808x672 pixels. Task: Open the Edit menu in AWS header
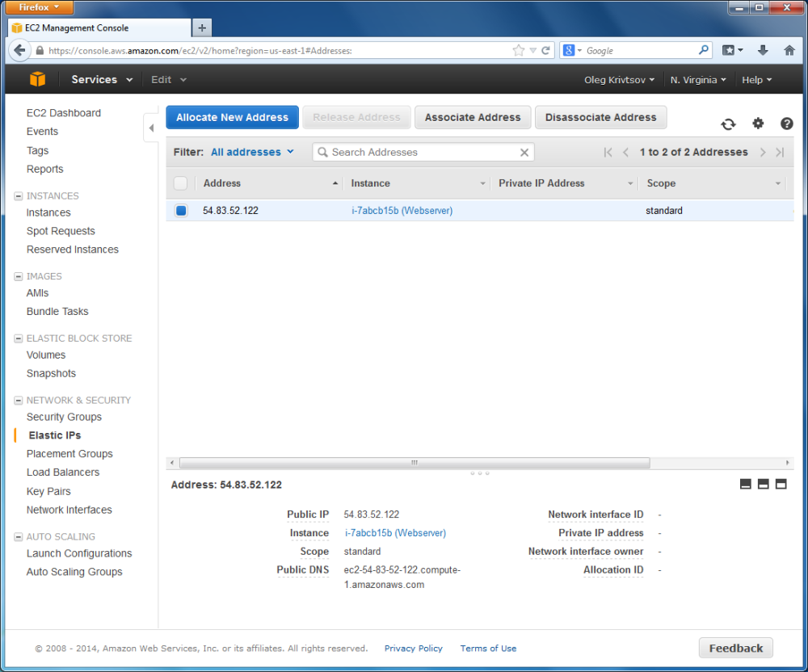tap(168, 80)
